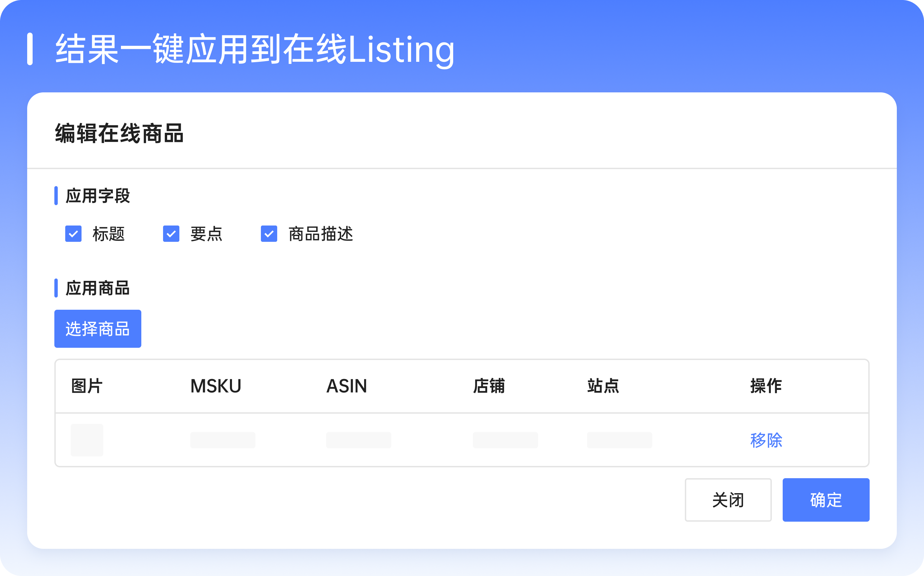Image resolution: width=924 pixels, height=576 pixels.
Task: Click the 店铺 placeholder cell in the row
Action: coord(505,440)
